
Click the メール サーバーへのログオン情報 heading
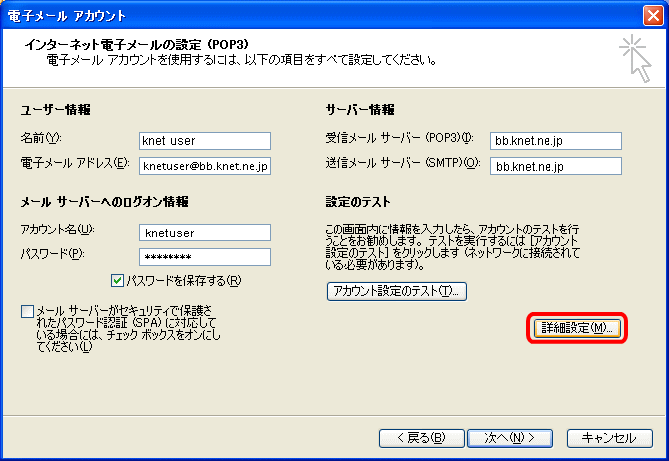pyautogui.click(x=105, y=201)
